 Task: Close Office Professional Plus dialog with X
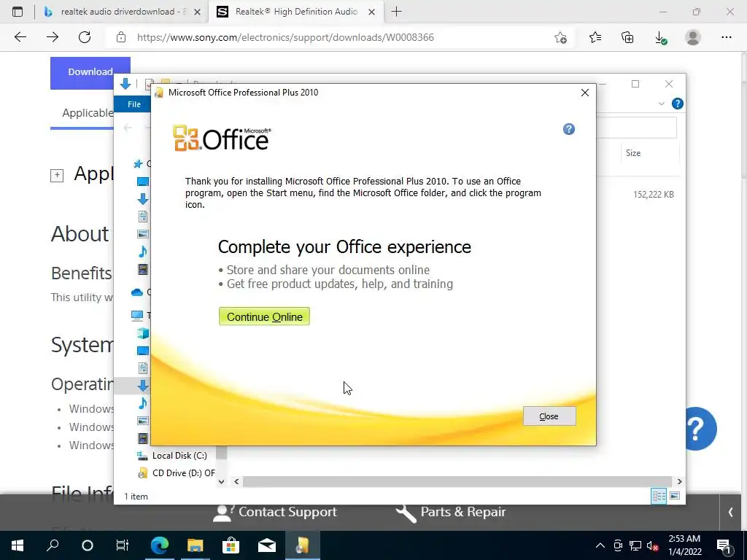(585, 93)
